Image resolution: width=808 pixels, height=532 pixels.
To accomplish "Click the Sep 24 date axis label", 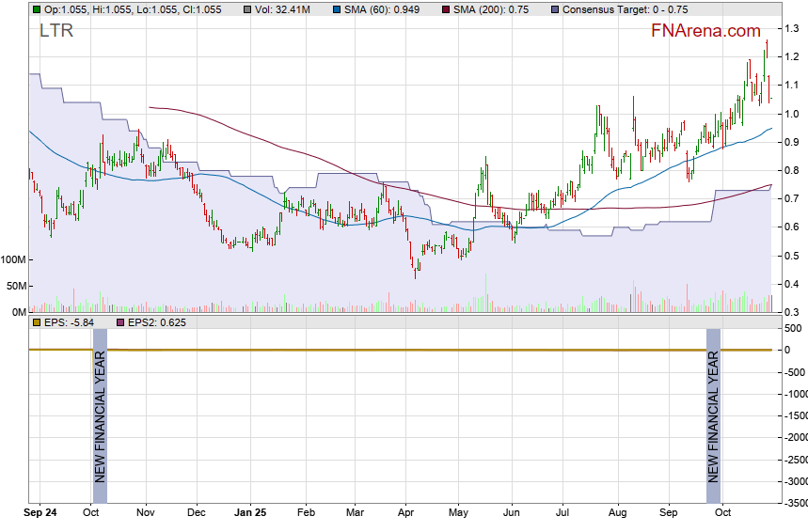I will [x=39, y=514].
